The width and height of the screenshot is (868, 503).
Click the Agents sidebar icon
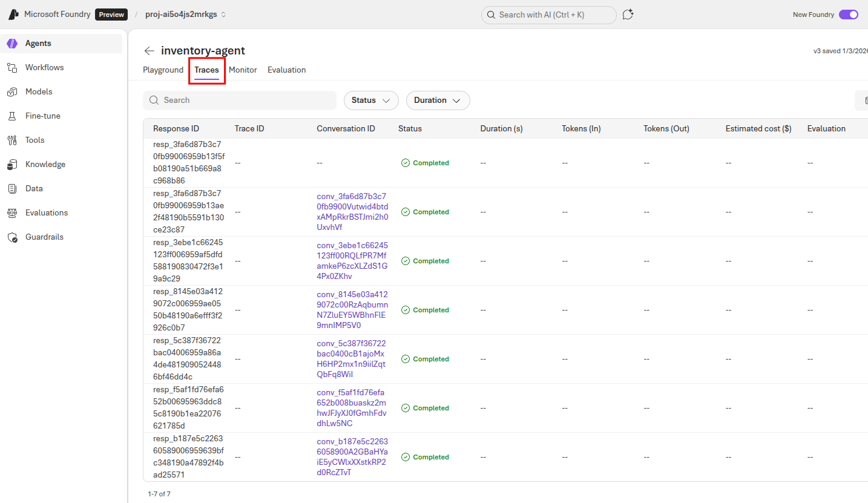pos(12,44)
